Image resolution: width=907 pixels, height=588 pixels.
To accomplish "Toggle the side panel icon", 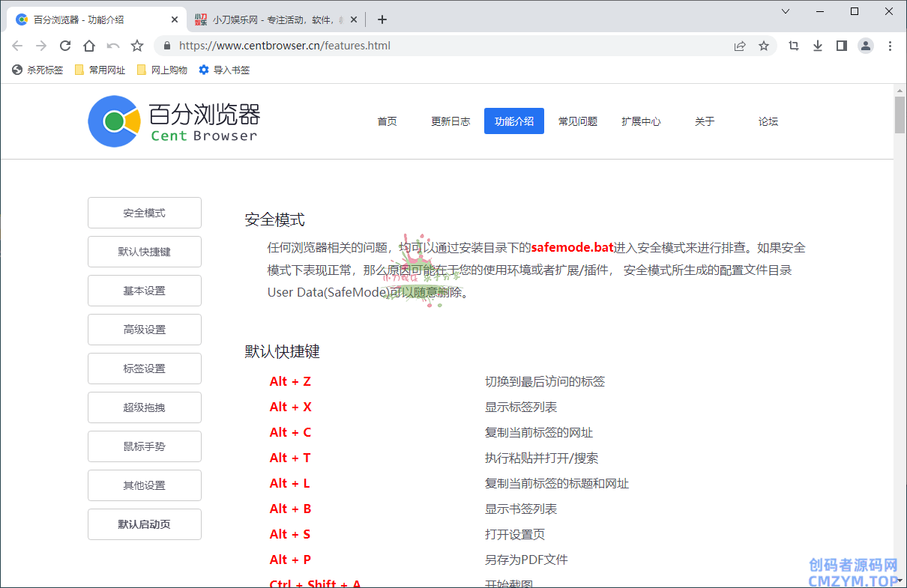I will pyautogui.click(x=842, y=46).
